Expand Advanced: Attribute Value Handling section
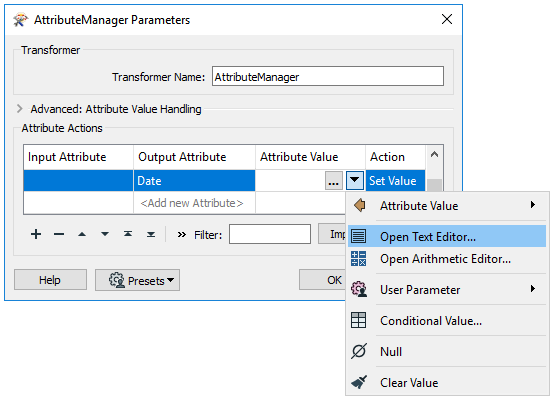 [20, 109]
